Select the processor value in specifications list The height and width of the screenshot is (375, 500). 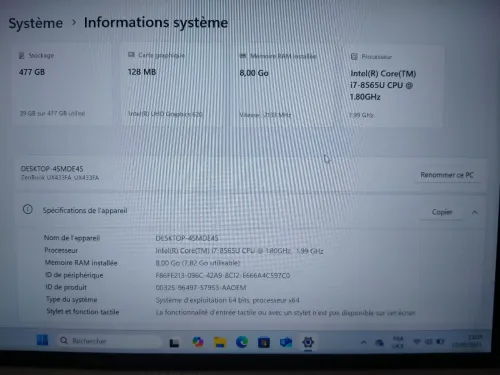point(239,251)
